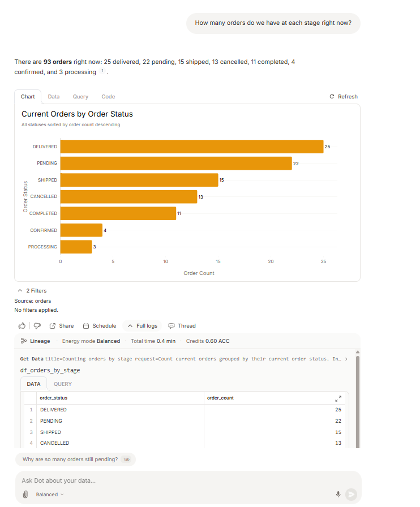Image resolution: width=420 pixels, height=507 pixels.
Task: Click the microphone voice input icon
Action: 338,494
